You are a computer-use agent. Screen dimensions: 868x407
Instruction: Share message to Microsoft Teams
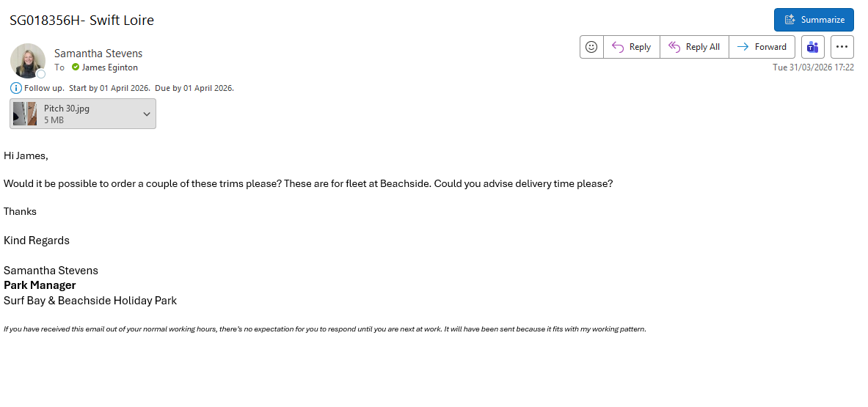[812, 47]
